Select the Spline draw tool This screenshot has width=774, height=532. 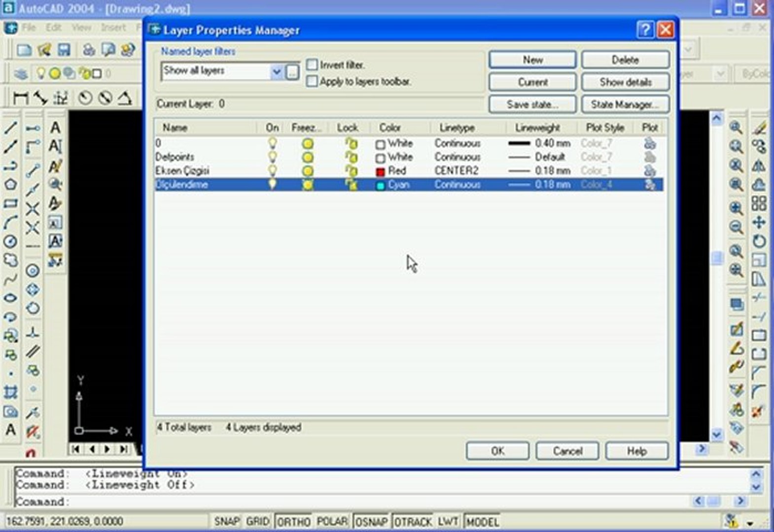click(10, 279)
